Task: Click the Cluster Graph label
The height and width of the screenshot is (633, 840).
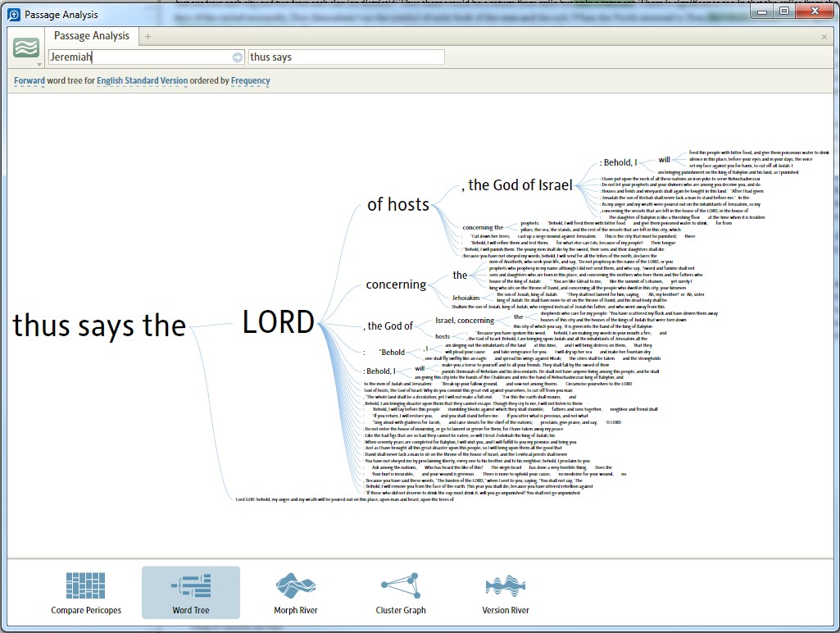Action: point(401,610)
